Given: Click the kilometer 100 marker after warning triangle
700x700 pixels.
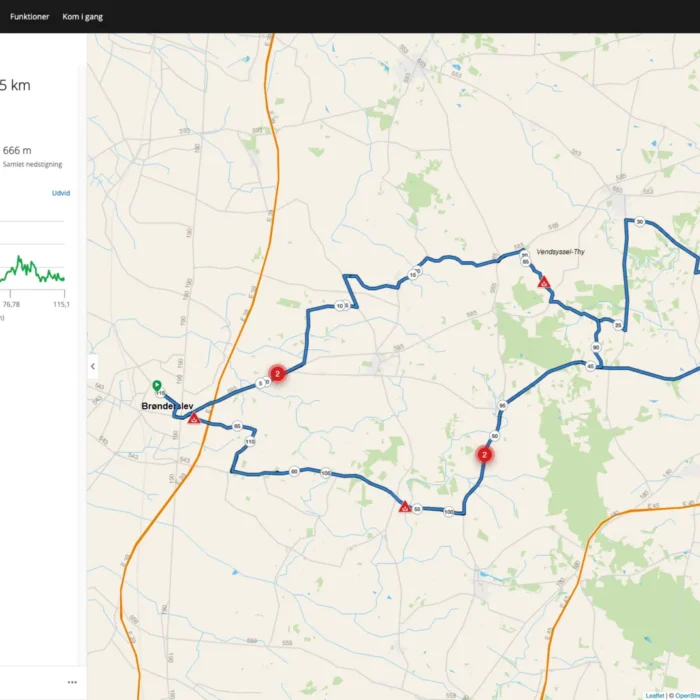Looking at the screenshot, I should (448, 512).
